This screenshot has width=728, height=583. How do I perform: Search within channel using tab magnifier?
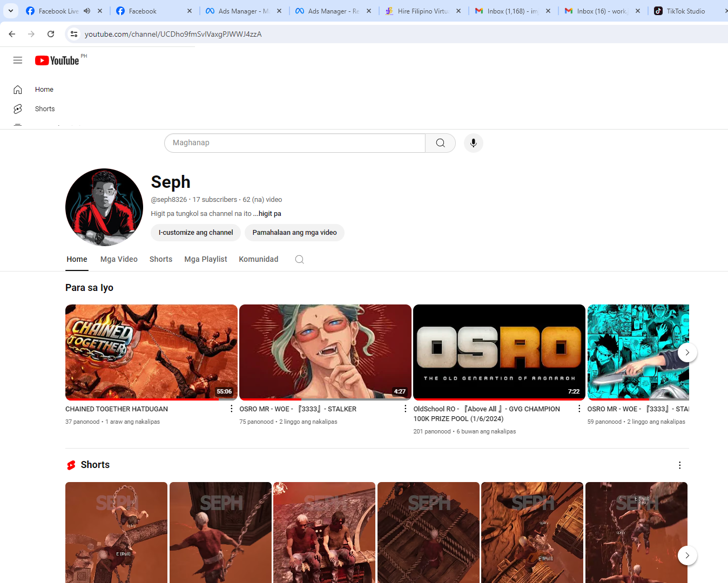click(300, 260)
